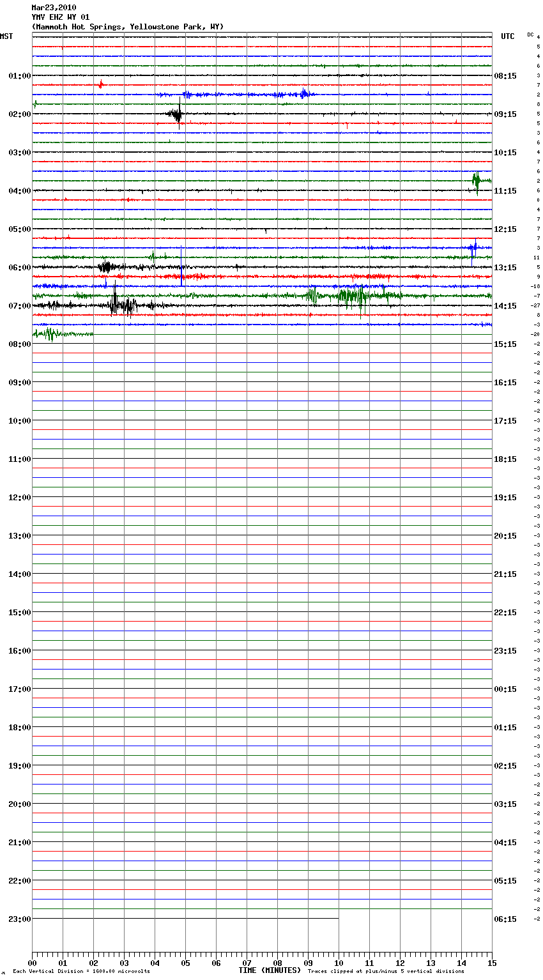
Task: Click the MST timezone header
Action: coord(6,36)
